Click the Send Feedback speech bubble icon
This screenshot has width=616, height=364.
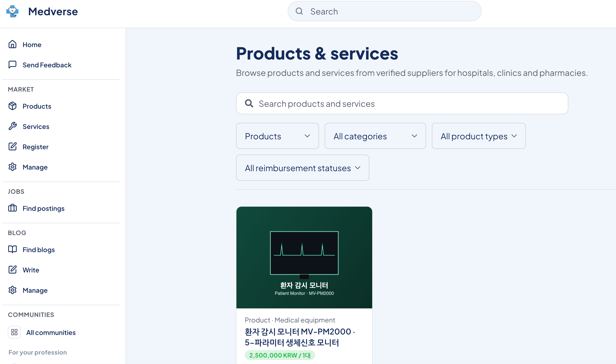[12, 65]
